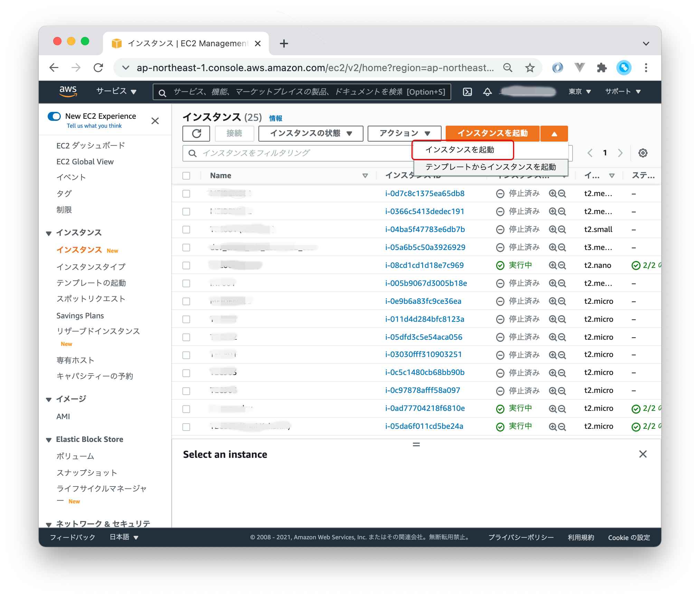Click the refresh instances button
This screenshot has width=700, height=598.
(196, 134)
